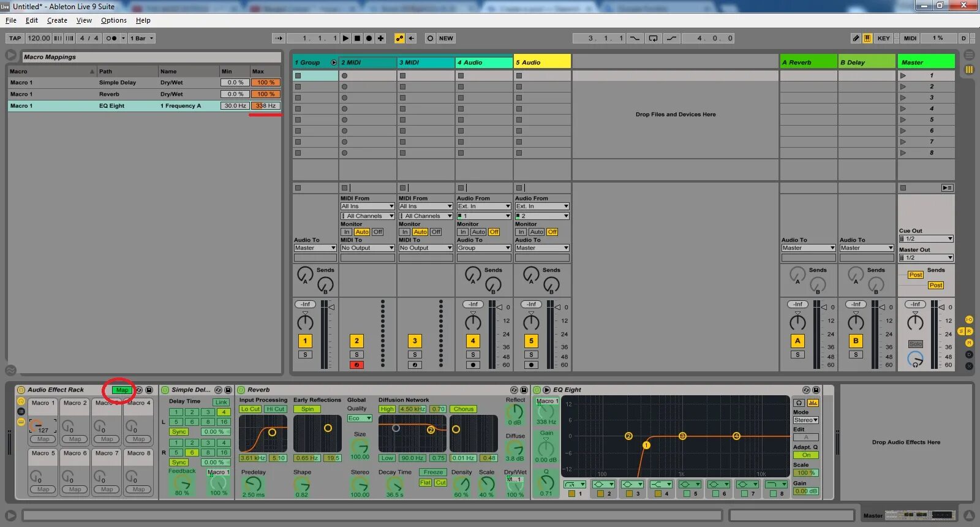The width and height of the screenshot is (980, 527).
Task: Open Reverb quality Eco dropdown
Action: coord(360,419)
